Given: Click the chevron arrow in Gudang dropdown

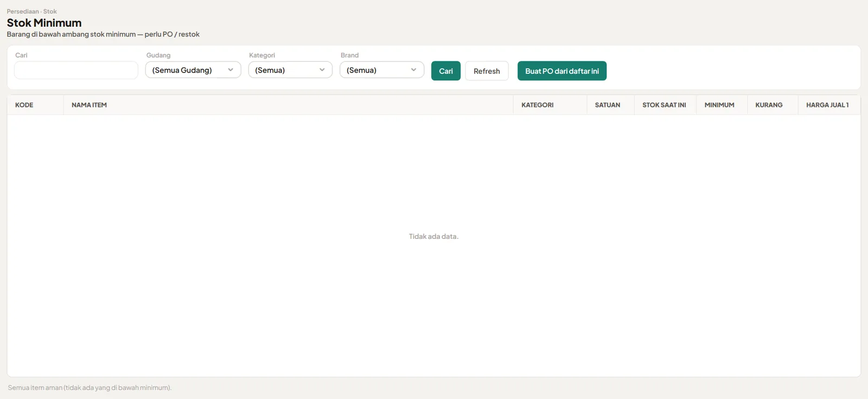Looking at the screenshot, I should point(231,69).
